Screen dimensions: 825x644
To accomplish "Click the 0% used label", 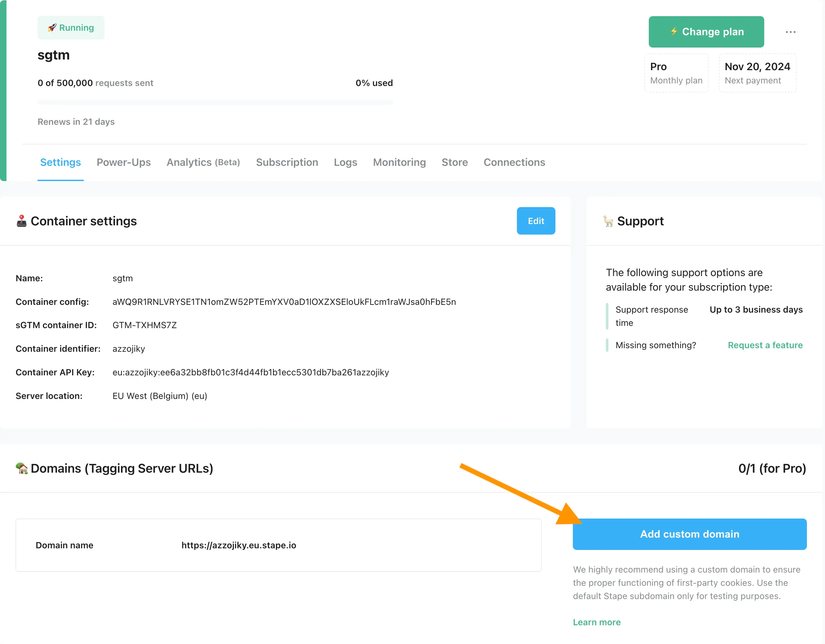I will 374,83.
